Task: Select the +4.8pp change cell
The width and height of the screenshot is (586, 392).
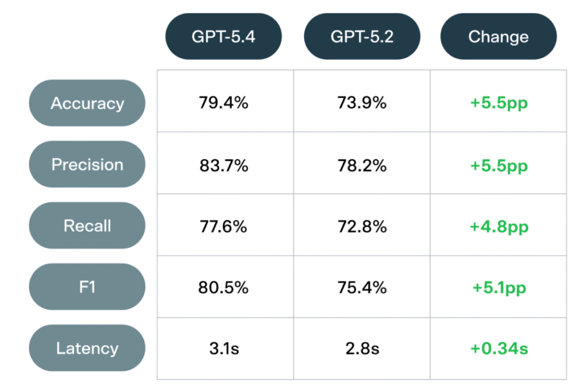Action: pos(499,227)
